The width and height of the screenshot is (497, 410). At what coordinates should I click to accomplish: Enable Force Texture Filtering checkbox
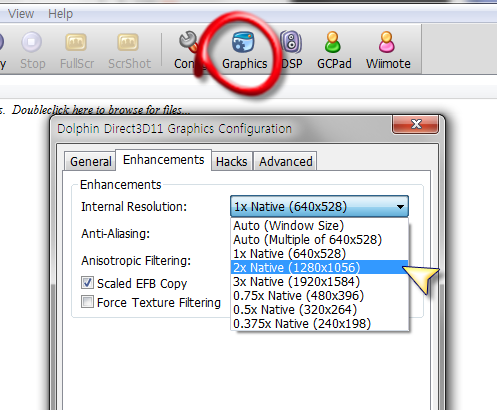(x=87, y=302)
